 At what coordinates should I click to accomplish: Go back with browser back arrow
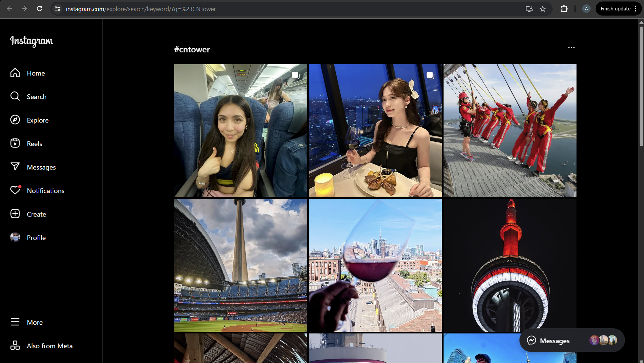9,9
